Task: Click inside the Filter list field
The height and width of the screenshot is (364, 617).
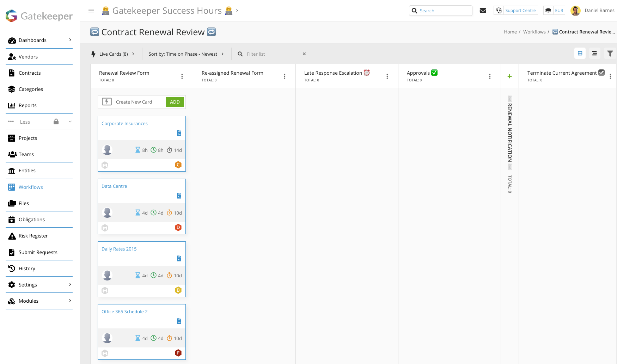Action: 268,54
